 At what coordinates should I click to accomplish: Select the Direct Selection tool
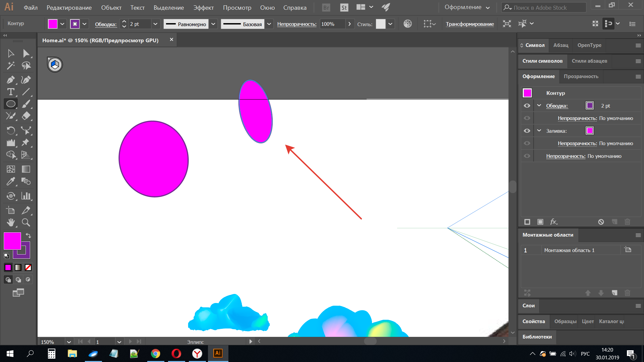click(x=26, y=53)
